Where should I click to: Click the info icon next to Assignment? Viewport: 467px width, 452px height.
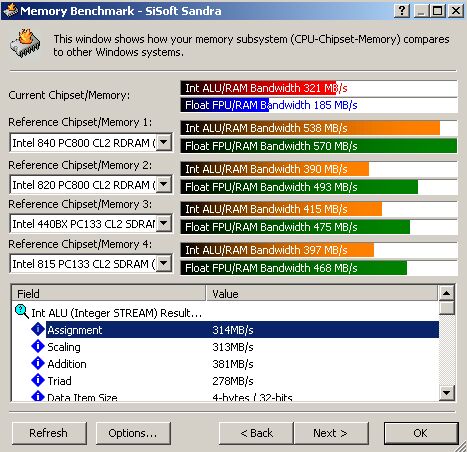(x=38, y=329)
